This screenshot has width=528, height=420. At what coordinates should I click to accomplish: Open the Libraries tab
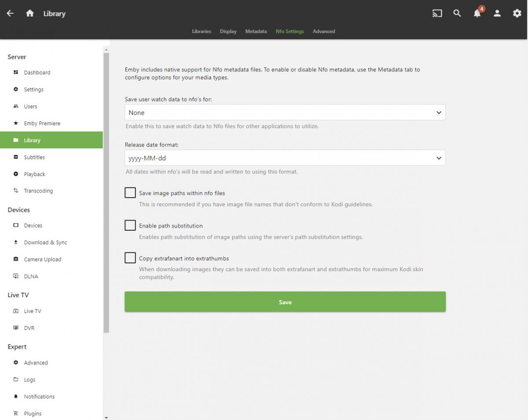[x=202, y=31]
